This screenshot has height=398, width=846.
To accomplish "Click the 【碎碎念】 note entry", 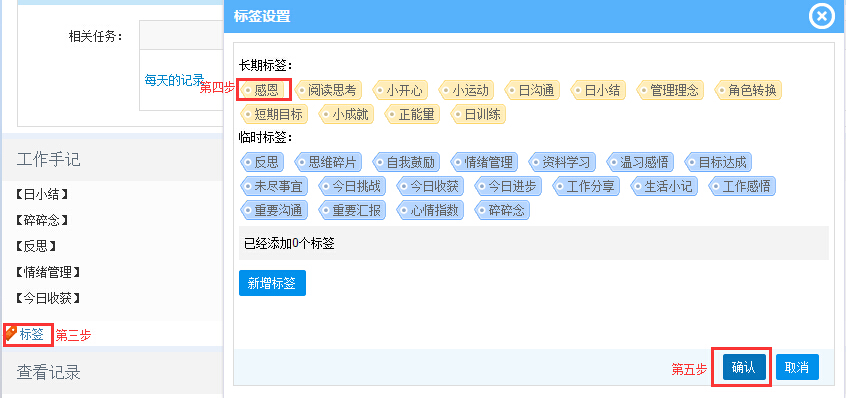I will (43, 220).
